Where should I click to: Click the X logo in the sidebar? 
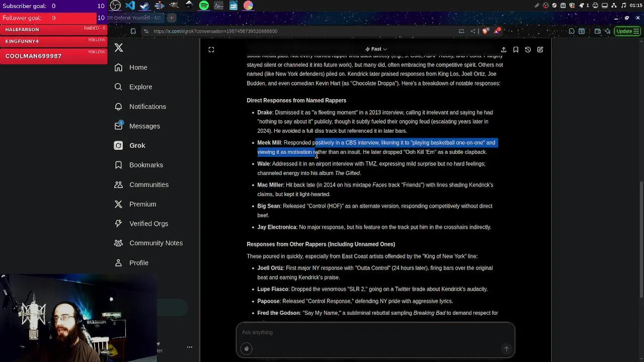[x=119, y=48]
